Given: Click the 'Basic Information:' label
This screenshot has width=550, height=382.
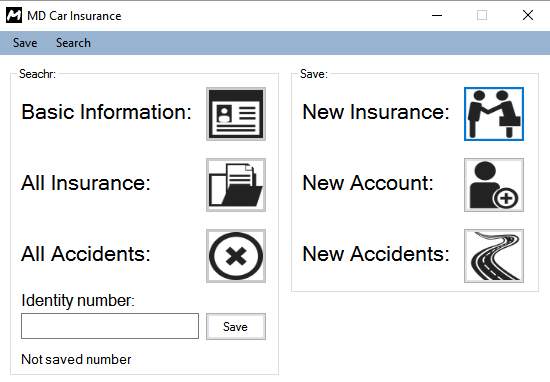Looking at the screenshot, I should pyautogui.click(x=106, y=112).
